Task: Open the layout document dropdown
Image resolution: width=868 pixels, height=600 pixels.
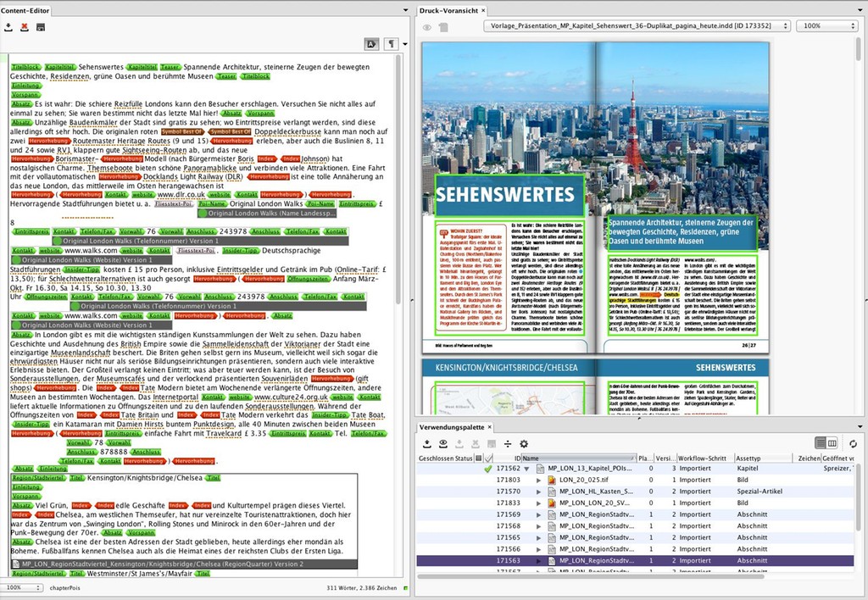Action: 638,26
